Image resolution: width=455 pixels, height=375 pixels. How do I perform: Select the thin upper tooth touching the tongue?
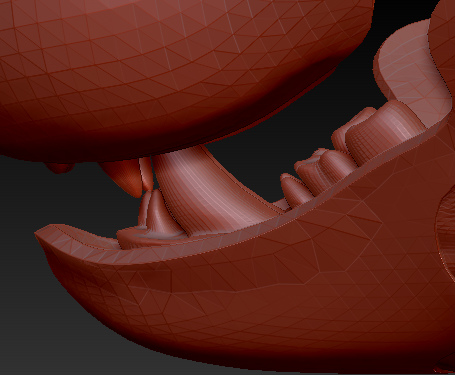[147, 173]
